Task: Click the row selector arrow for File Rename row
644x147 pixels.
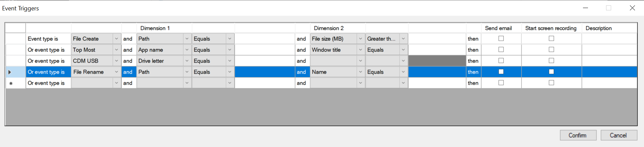Action: 10,72
